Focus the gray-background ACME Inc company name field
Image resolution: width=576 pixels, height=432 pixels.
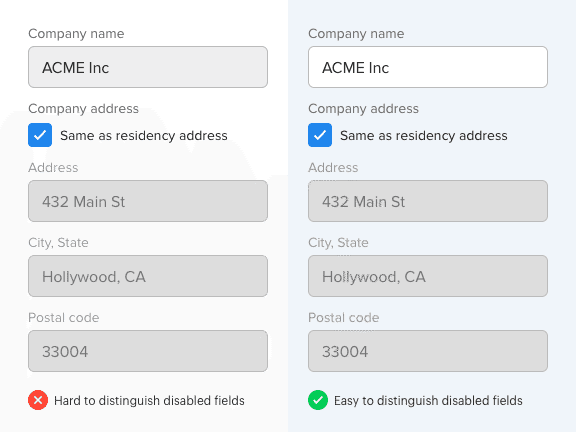[148, 67]
